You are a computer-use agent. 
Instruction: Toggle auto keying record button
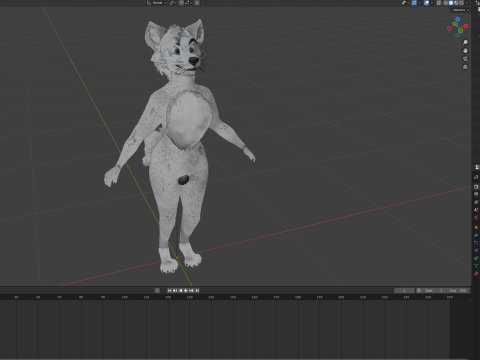[157, 291]
